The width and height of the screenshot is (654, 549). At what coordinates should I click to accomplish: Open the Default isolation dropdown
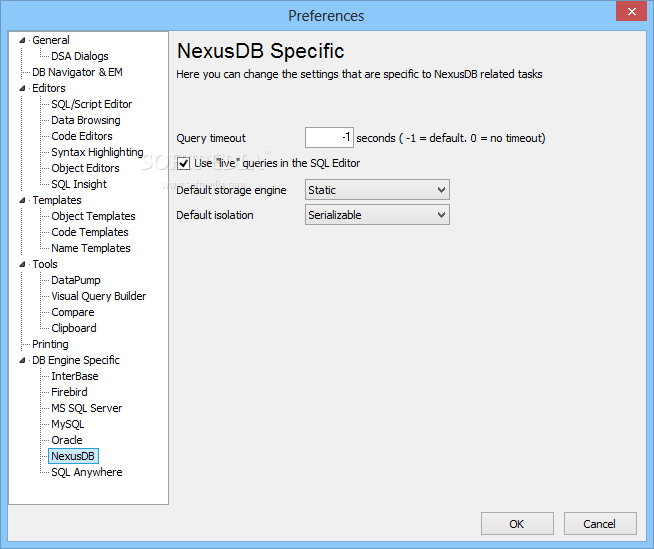(377, 215)
